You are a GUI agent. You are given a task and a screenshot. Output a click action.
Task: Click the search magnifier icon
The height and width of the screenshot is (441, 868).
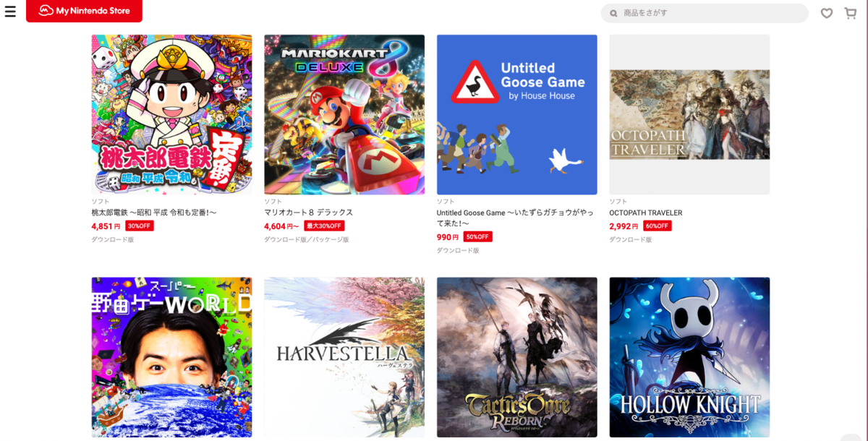click(613, 13)
